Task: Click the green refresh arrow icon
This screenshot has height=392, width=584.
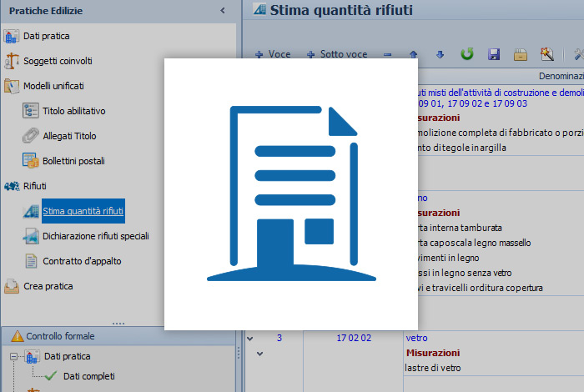Action: tap(467, 54)
